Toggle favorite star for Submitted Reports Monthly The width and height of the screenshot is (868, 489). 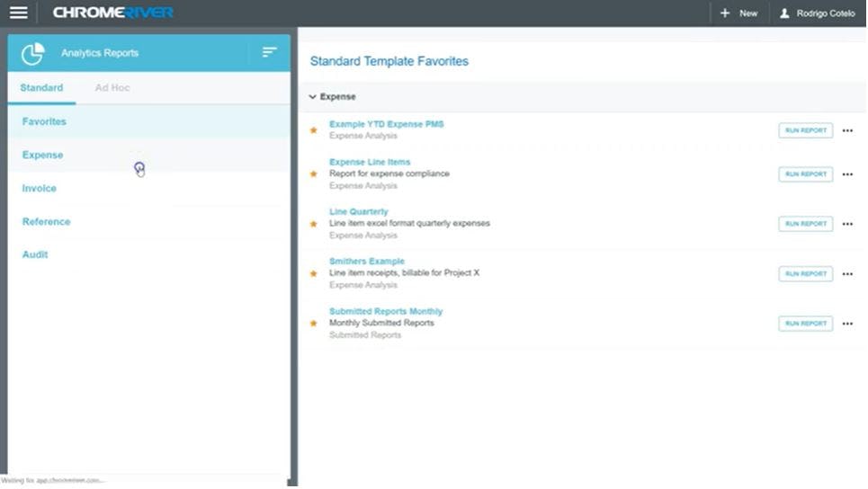[313, 324]
